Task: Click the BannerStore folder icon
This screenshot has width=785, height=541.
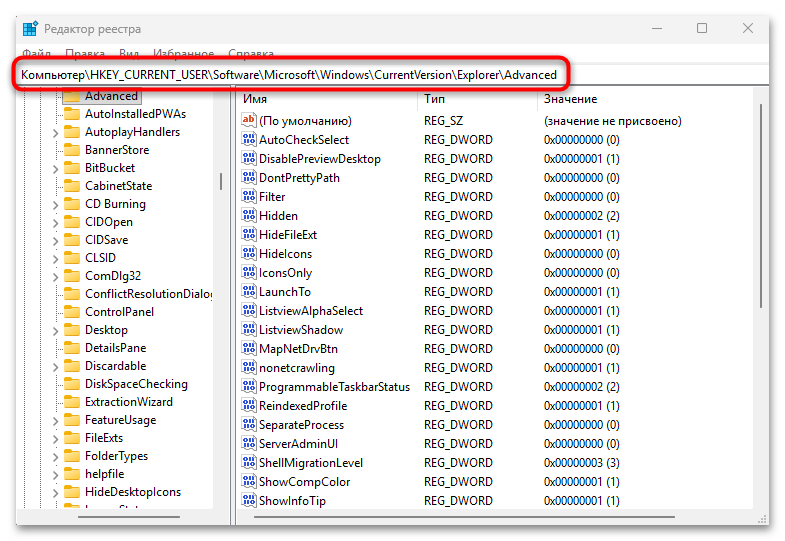Action: 72,150
